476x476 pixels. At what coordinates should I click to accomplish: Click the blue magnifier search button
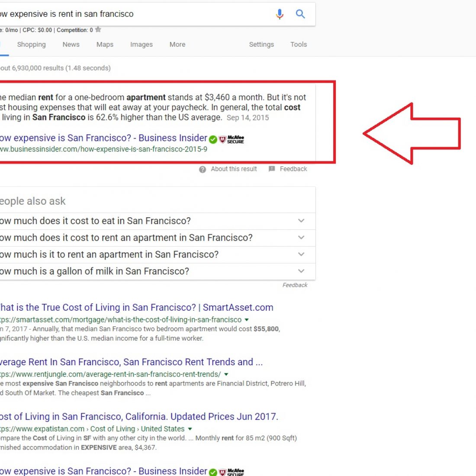click(x=300, y=14)
